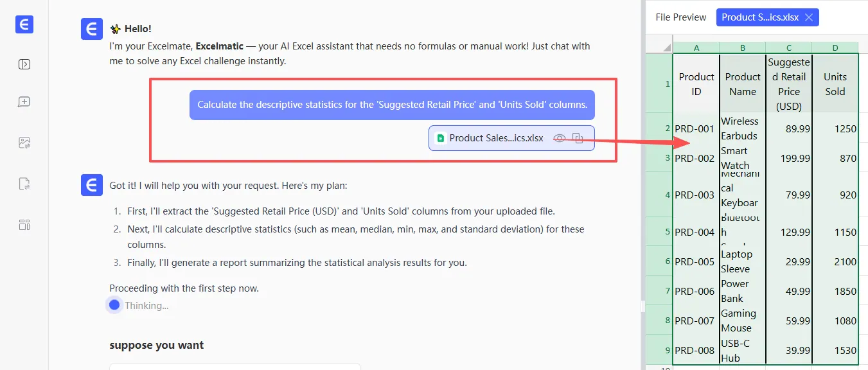Open the templates layout icon in sidebar
The image size is (868, 370).
(24, 225)
